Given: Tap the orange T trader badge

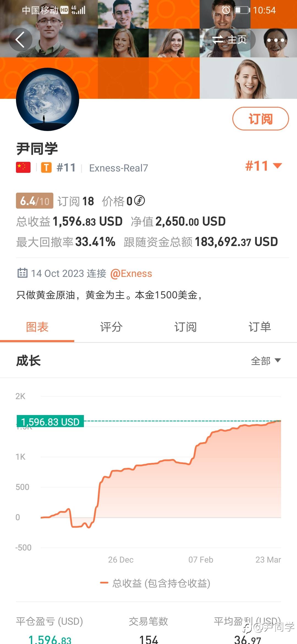Looking at the screenshot, I should coord(46,167).
